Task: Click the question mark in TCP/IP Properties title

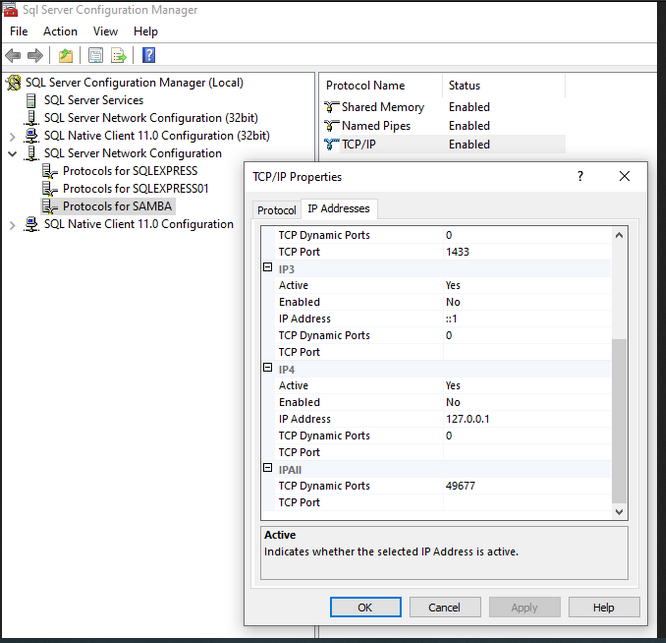Action: (x=580, y=176)
